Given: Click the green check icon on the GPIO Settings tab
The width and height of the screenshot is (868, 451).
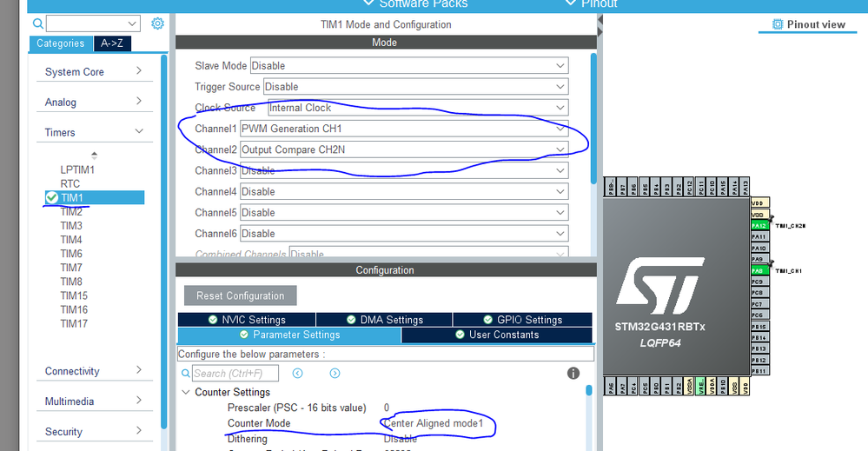Looking at the screenshot, I should click(487, 319).
